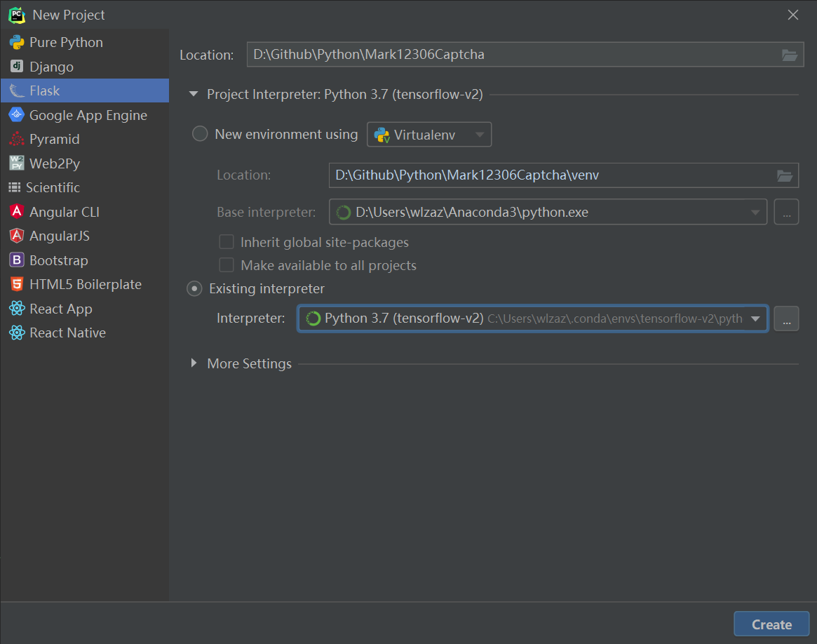Click folder browse icon for project Location

pyautogui.click(x=790, y=55)
